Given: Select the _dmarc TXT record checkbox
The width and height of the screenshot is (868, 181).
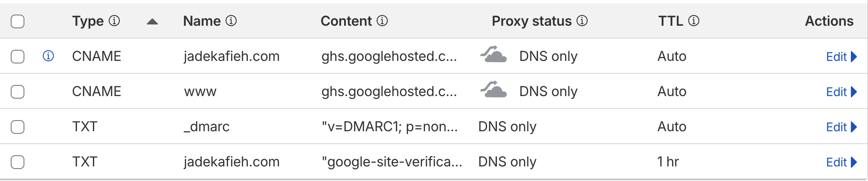Looking at the screenshot, I should coord(18,127).
